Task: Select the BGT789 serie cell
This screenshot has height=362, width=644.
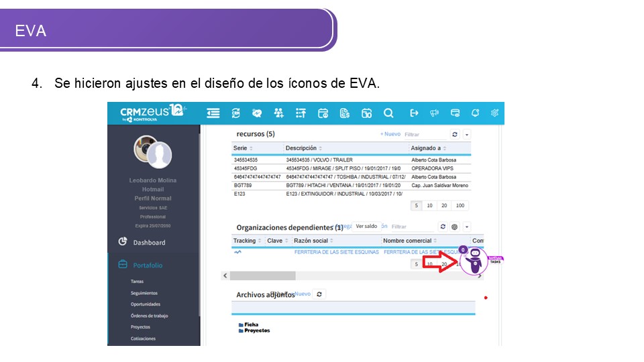Action: [243, 186]
